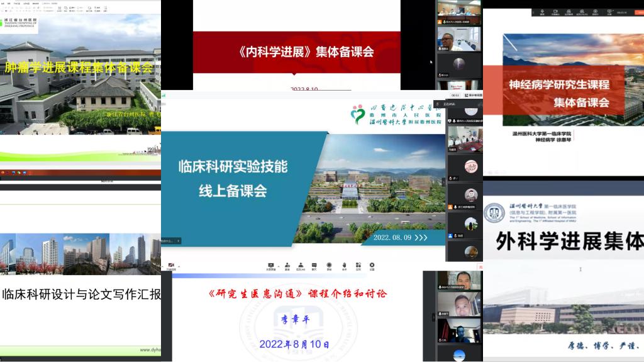The image size is (644, 362).
Task: Select the participant thumbnail with dark round avatar
Action: click(460, 64)
